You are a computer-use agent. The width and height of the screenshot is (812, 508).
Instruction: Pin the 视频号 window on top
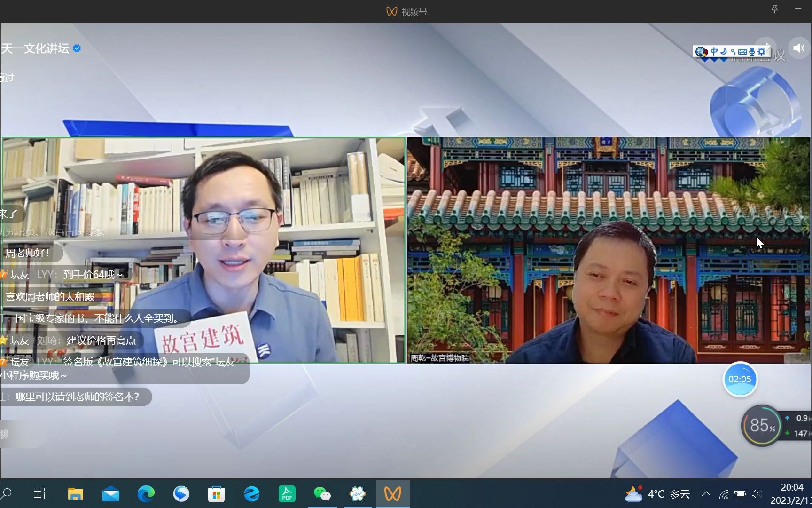click(774, 9)
